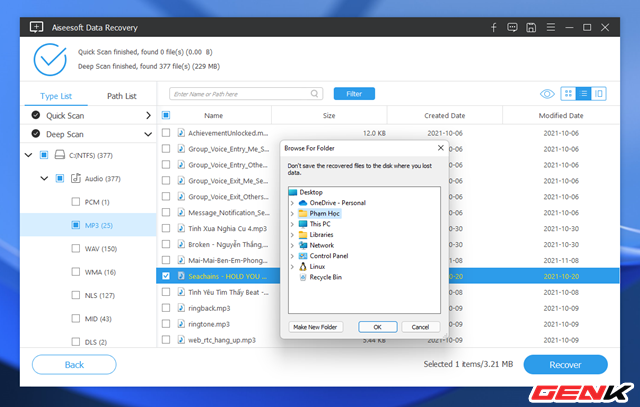Confirm folder with the OK button

(x=378, y=327)
